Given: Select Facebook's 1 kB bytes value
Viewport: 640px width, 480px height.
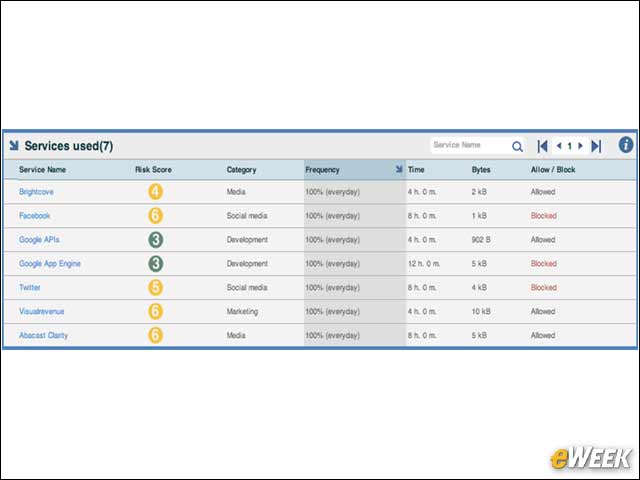Looking at the screenshot, I should [x=479, y=216].
